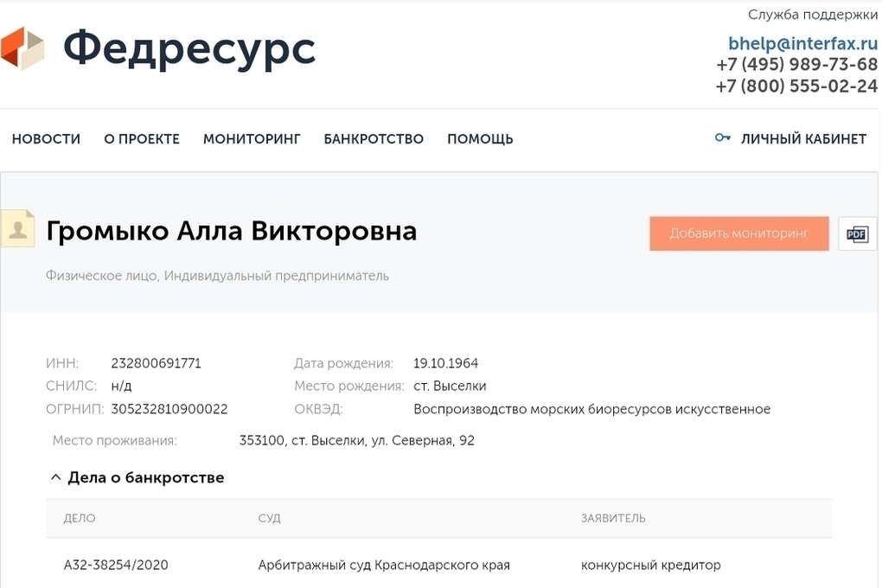882x588 pixels.
Task: Open Личный кабинет login link
Action: point(803,138)
